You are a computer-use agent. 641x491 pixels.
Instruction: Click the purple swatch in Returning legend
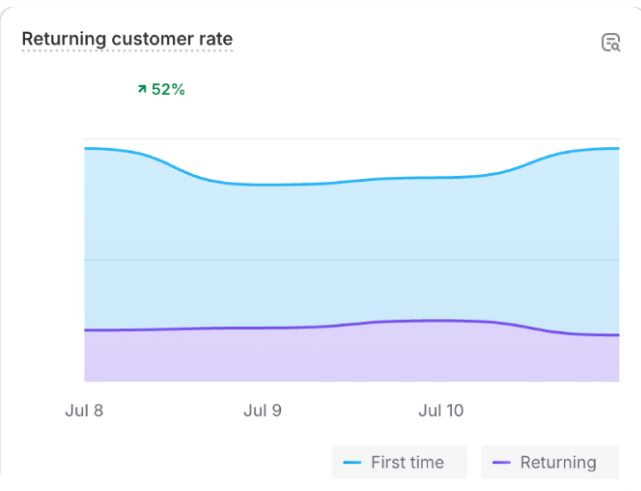(x=502, y=463)
